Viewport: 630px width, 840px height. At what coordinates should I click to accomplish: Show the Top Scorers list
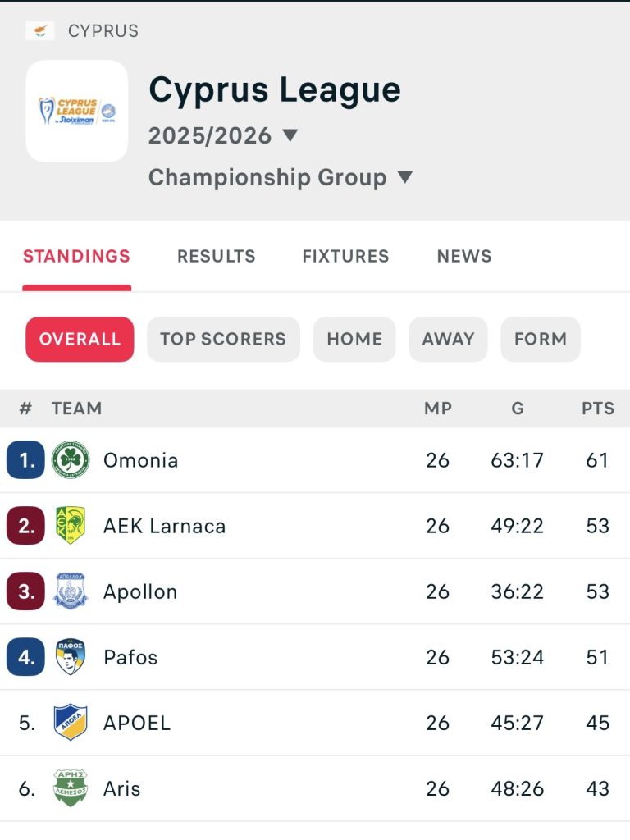(x=223, y=339)
